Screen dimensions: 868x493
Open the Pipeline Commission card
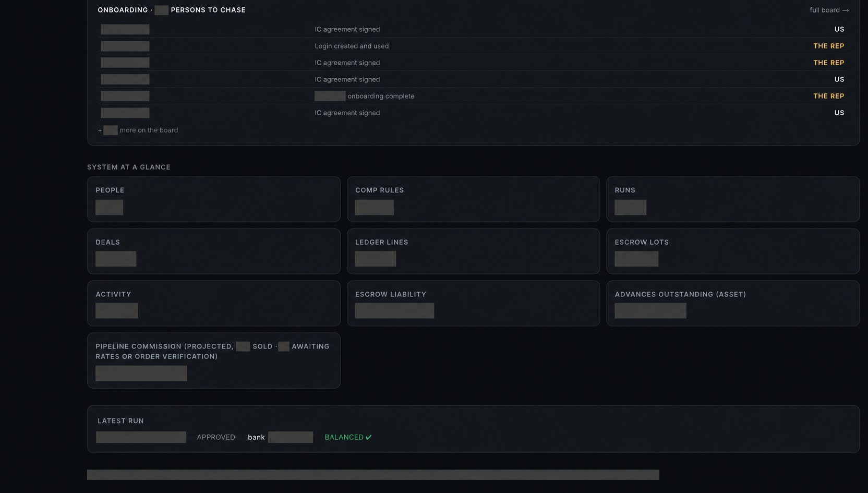pos(213,360)
